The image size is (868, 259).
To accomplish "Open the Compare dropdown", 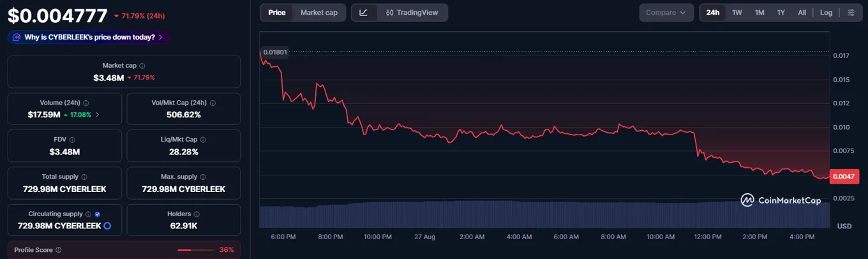I will pyautogui.click(x=666, y=13).
